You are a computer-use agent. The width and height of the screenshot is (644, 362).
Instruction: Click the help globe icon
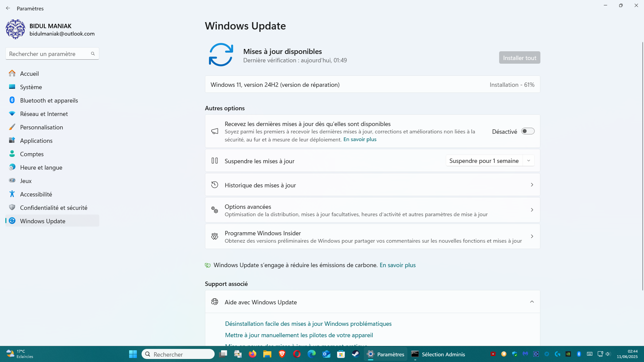click(215, 302)
